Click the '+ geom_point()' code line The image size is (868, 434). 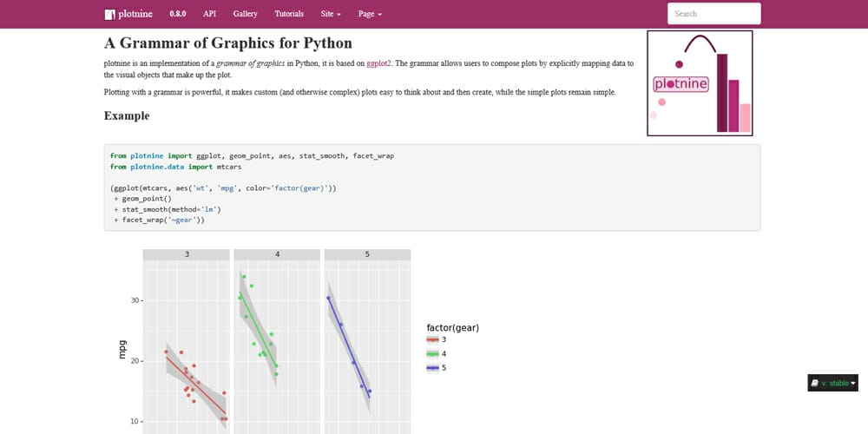tap(143, 199)
